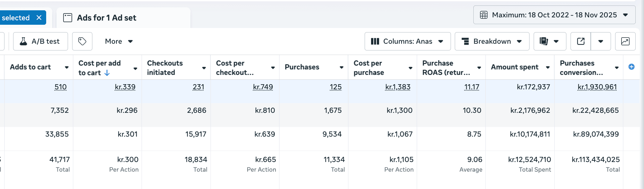Expand the export options arrow

point(601,41)
